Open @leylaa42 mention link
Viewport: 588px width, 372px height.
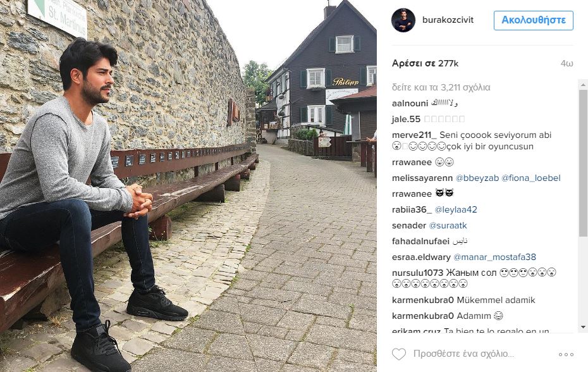(x=456, y=210)
